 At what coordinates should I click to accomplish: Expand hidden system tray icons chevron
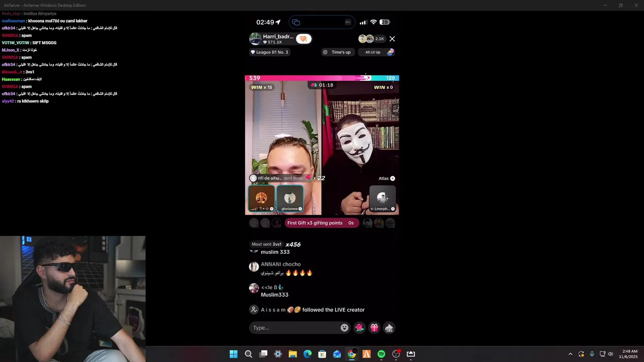(x=570, y=354)
